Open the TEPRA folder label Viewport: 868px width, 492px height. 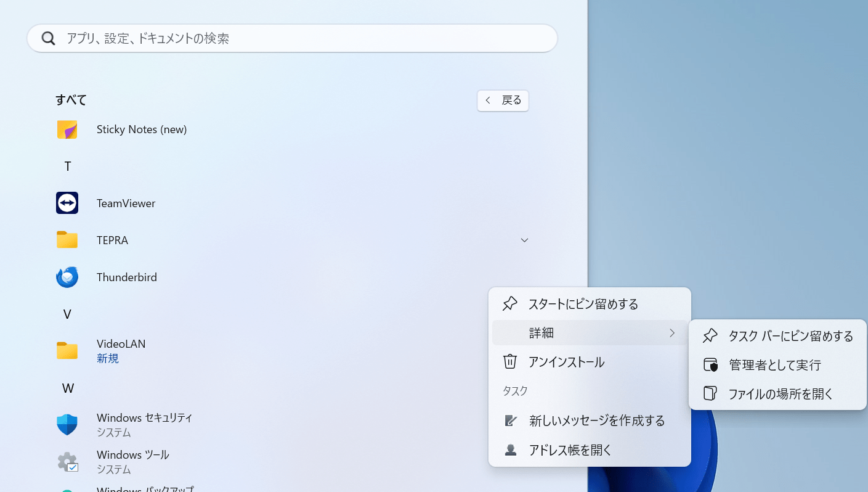[112, 240]
